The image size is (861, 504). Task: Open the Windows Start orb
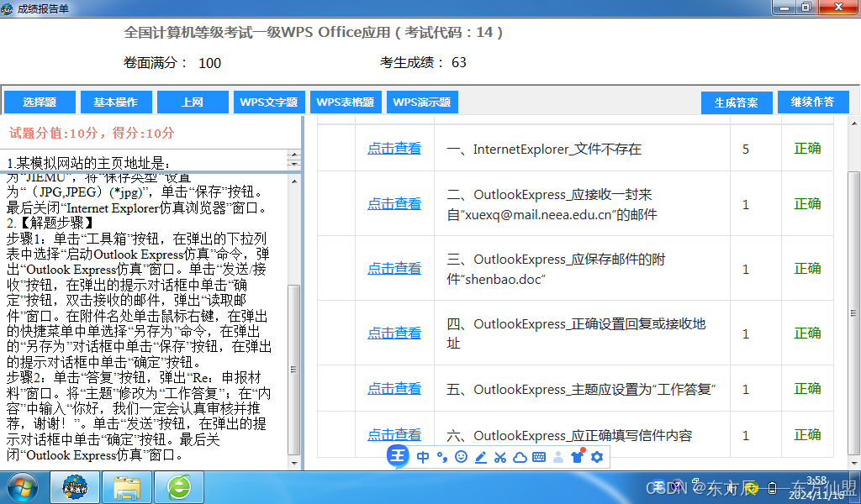coord(23,487)
